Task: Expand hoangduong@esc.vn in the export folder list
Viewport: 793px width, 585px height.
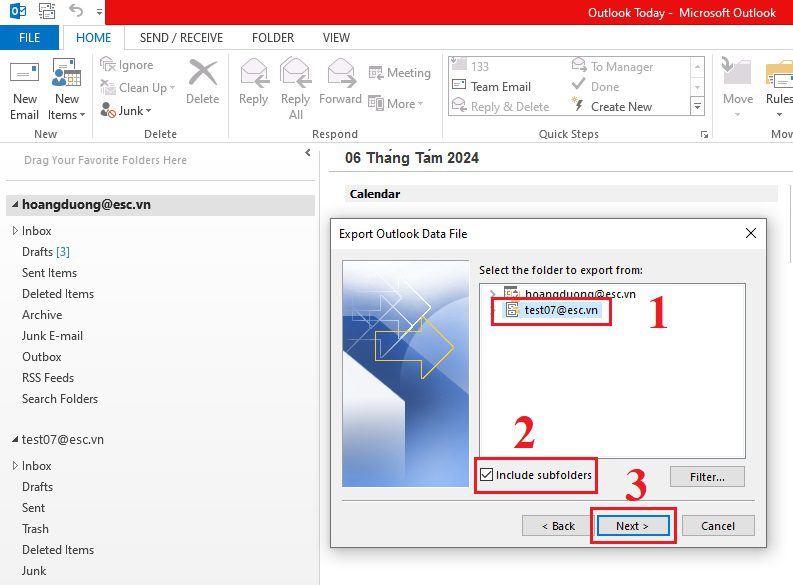Action: click(493, 293)
